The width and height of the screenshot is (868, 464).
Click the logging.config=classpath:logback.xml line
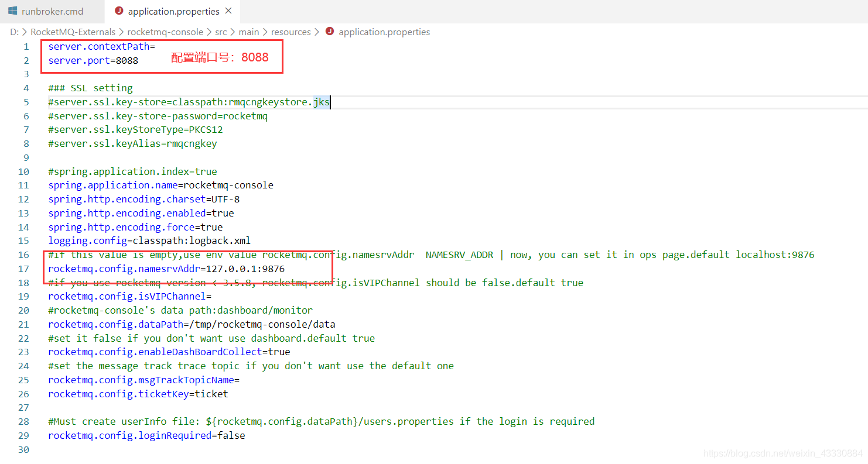pyautogui.click(x=149, y=240)
